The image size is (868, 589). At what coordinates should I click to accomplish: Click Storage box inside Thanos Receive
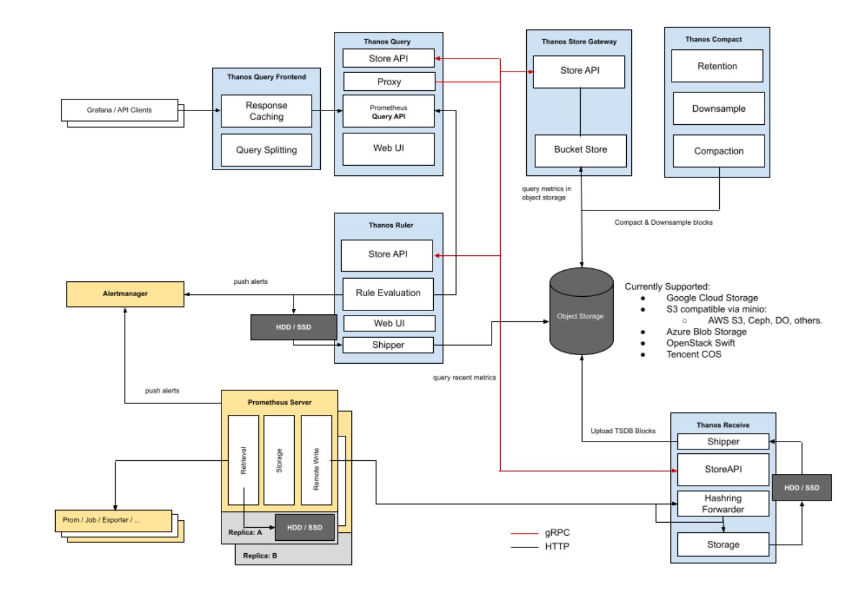(x=723, y=545)
